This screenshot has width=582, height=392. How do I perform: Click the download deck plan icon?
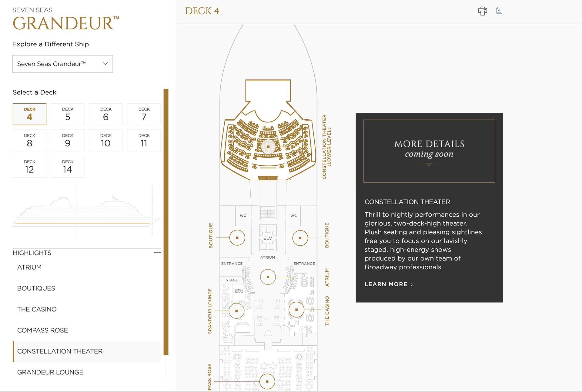[x=499, y=11]
